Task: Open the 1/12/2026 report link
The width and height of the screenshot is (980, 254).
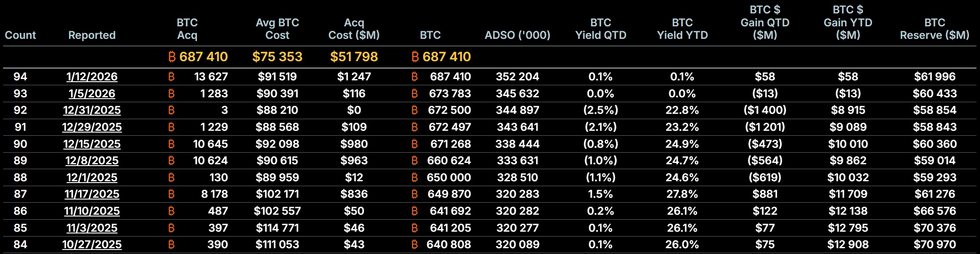Action: (92, 77)
